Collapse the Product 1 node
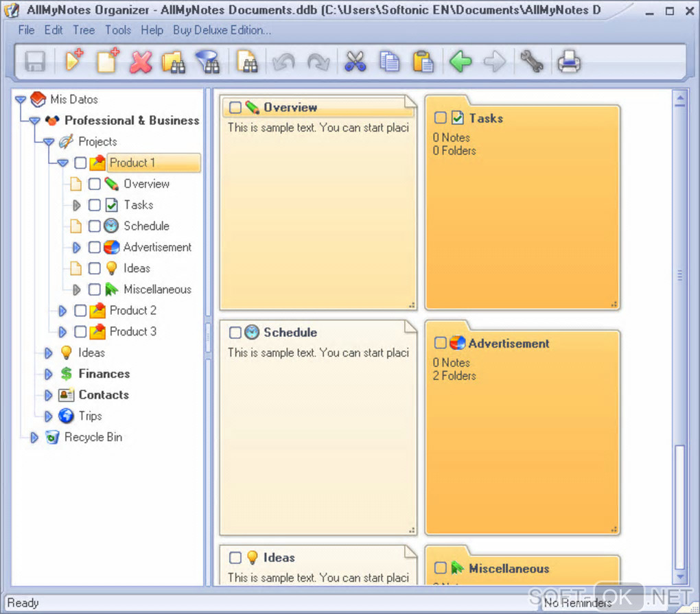The image size is (700, 614). (62, 163)
